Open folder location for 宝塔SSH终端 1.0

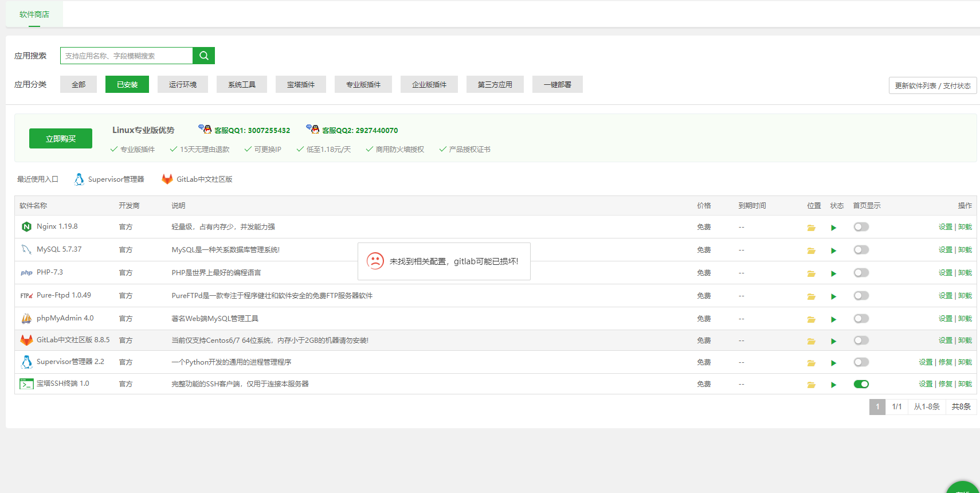(811, 385)
